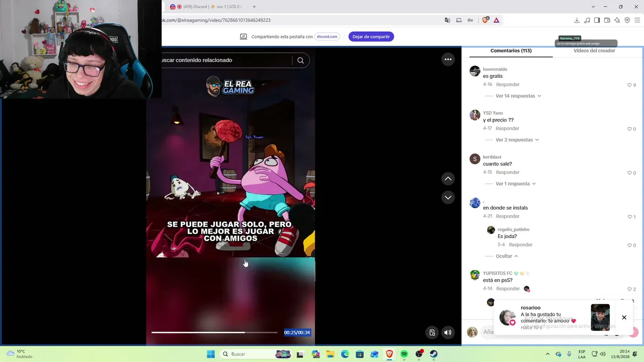
Task: Click the search magnifier icon
Action: [x=300, y=60]
